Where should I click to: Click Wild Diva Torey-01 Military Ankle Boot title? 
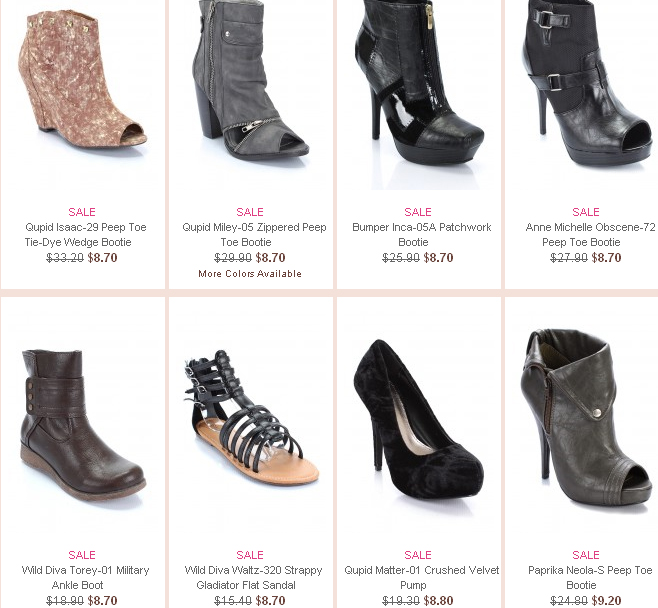click(85, 577)
